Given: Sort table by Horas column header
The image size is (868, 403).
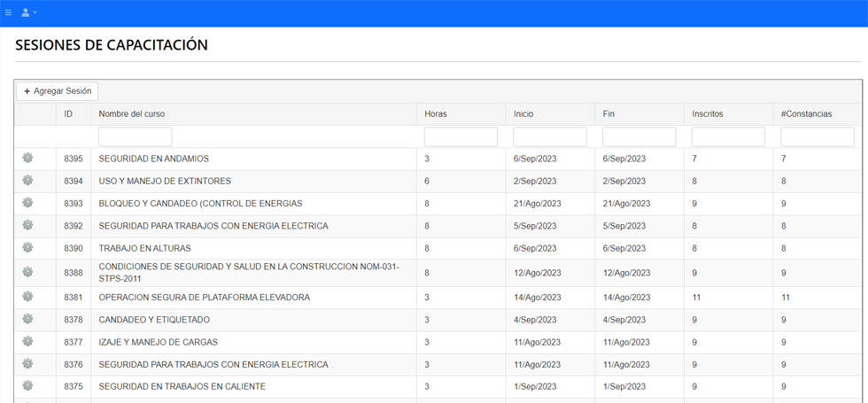Looking at the screenshot, I should [x=435, y=114].
